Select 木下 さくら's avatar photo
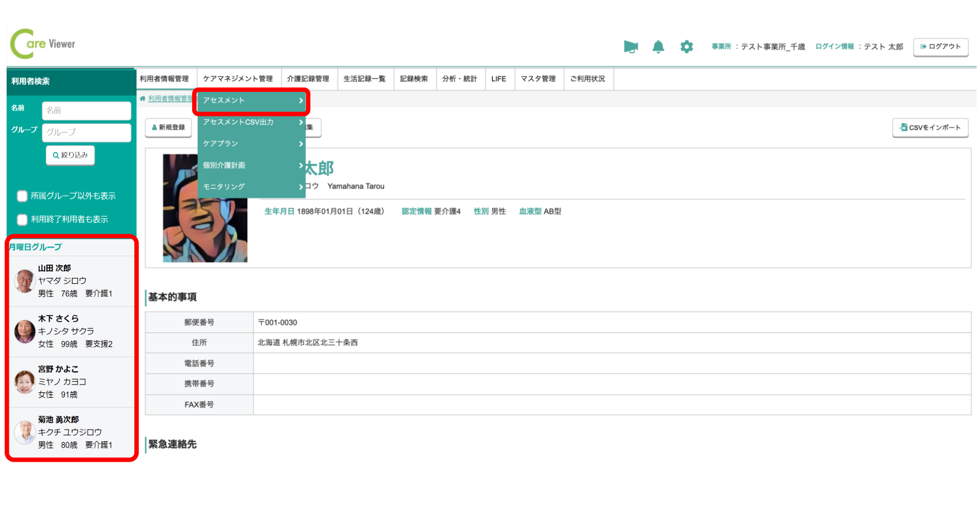Image resolution: width=980 pixels, height=515 pixels. coord(25,332)
